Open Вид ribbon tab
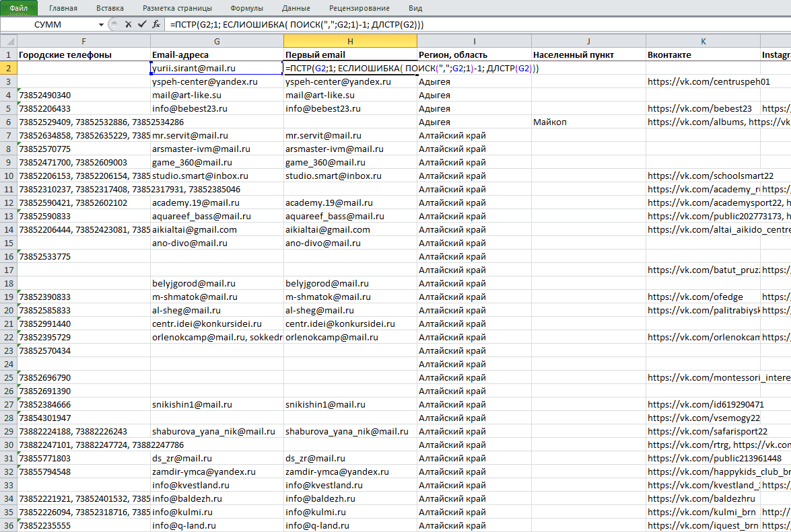Viewport: 791px width, 532px height. click(x=415, y=8)
